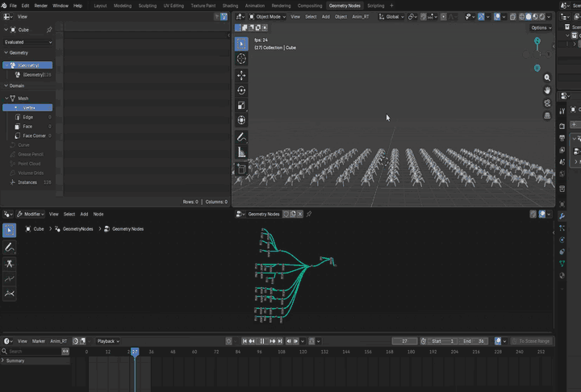Image resolution: width=581 pixels, height=392 pixels.
Task: Select the Move tool in viewport toolbar
Action: tap(241, 75)
